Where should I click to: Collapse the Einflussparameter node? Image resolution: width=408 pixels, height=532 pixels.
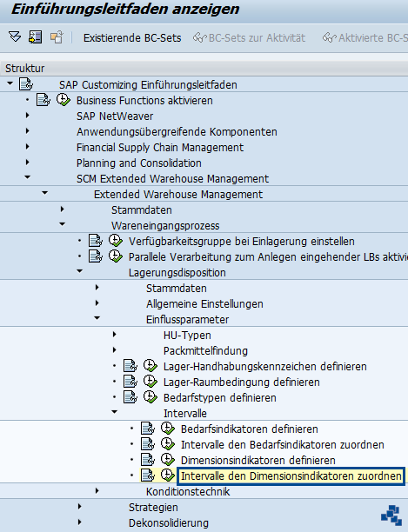(97, 318)
